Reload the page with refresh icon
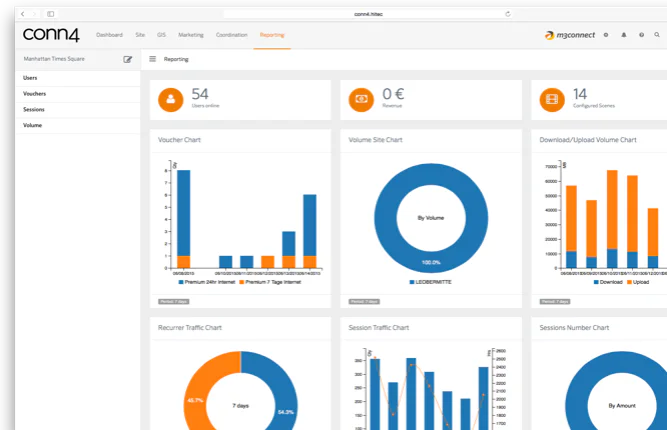 507,14
